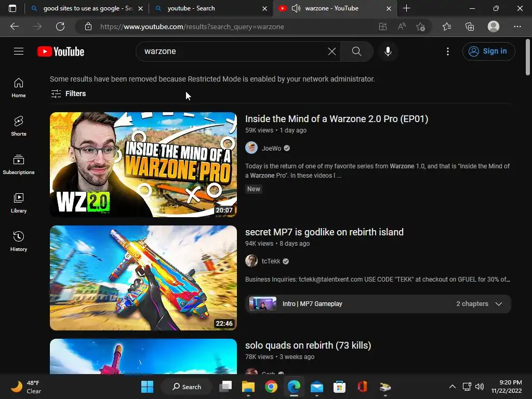Open Edge profile avatar
532x399 pixels.
494,26
